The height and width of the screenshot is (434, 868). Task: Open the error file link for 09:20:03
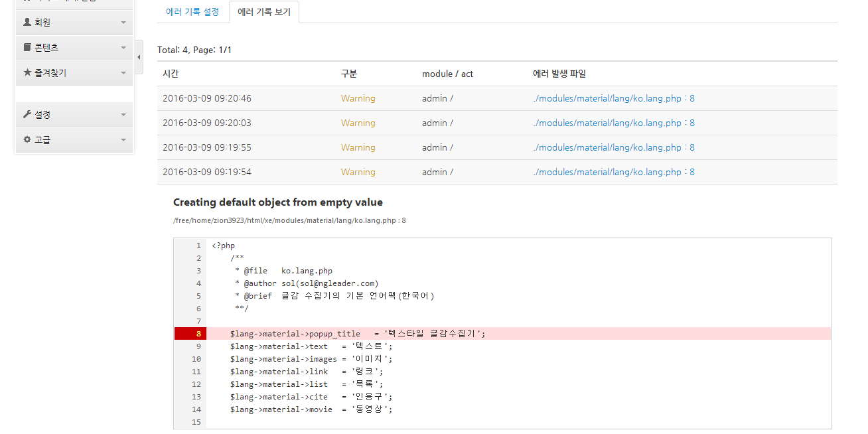click(613, 123)
